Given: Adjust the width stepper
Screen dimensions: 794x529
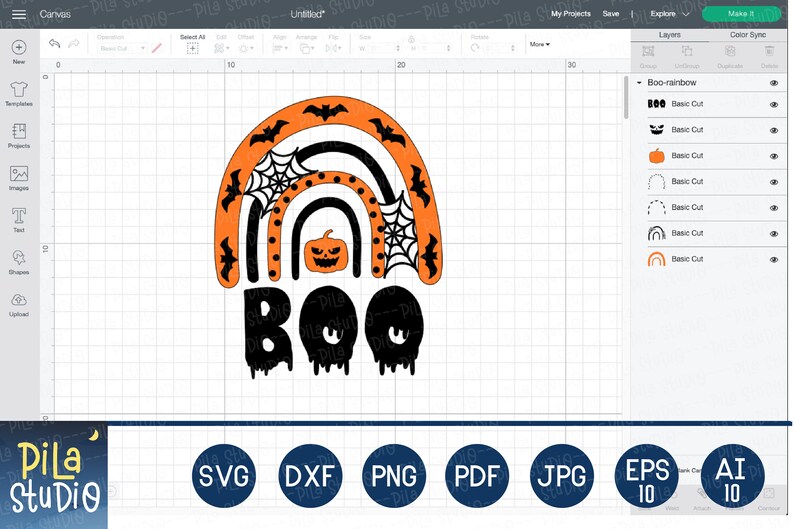Looking at the screenshot, I should [398, 49].
